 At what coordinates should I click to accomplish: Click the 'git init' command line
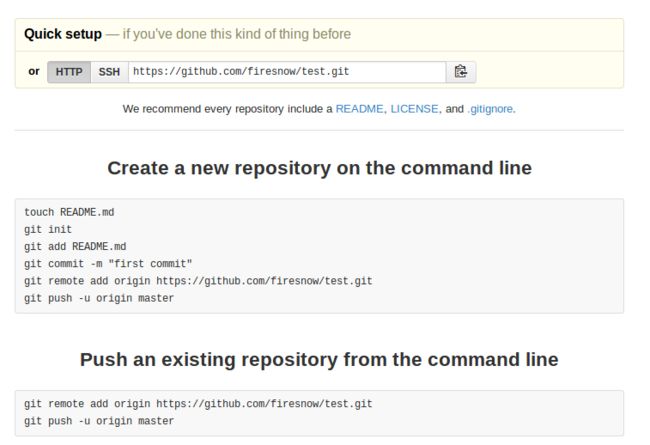pyautogui.click(x=48, y=229)
